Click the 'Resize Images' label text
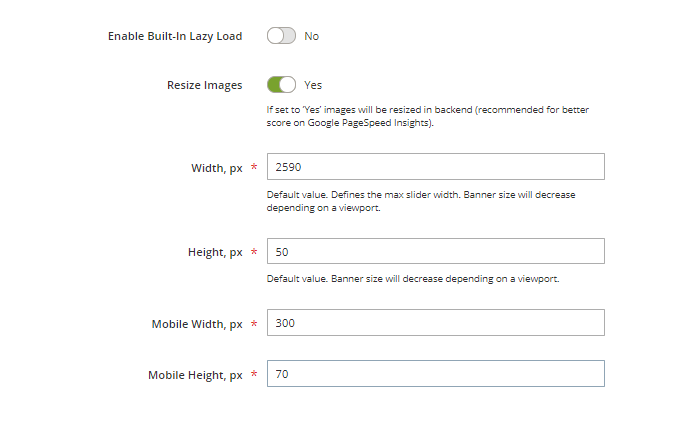 (204, 85)
